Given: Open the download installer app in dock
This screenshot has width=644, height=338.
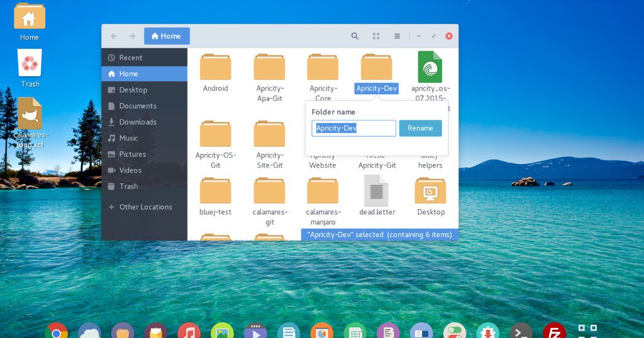Looking at the screenshot, I should click(x=488, y=332).
